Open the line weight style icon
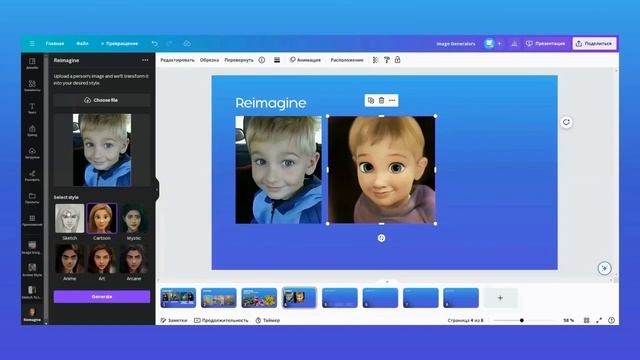The width and height of the screenshot is (640, 360). click(x=277, y=60)
